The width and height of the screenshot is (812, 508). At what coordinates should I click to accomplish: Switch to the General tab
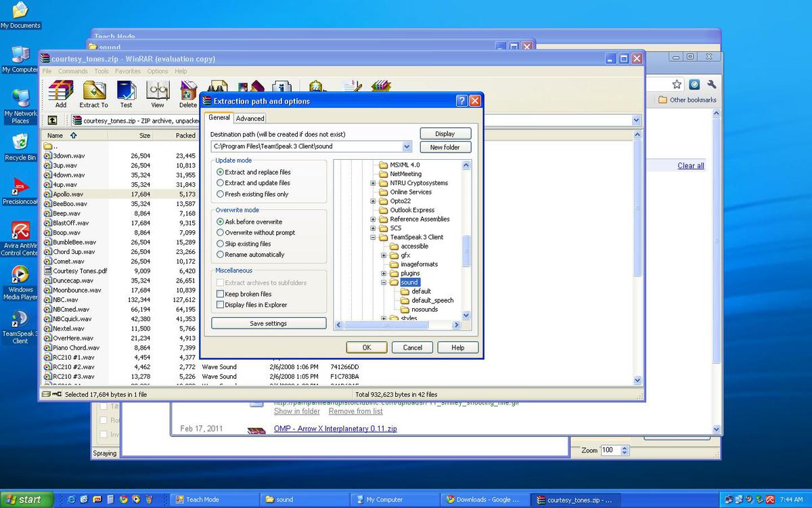click(x=219, y=118)
